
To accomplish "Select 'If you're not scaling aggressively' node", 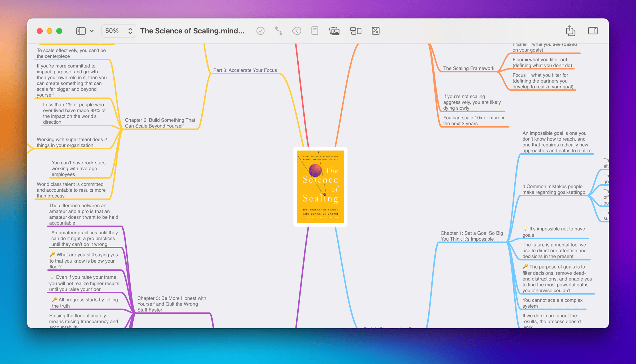I will (472, 102).
